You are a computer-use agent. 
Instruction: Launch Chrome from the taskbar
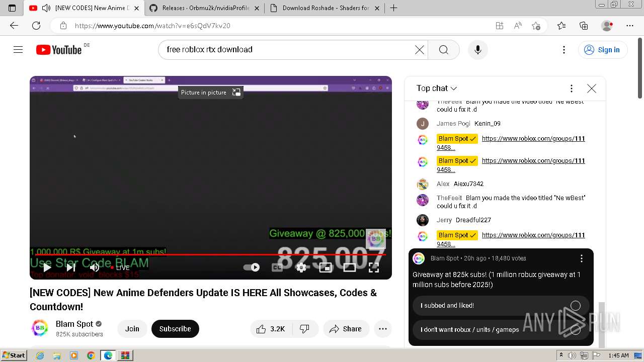91,355
